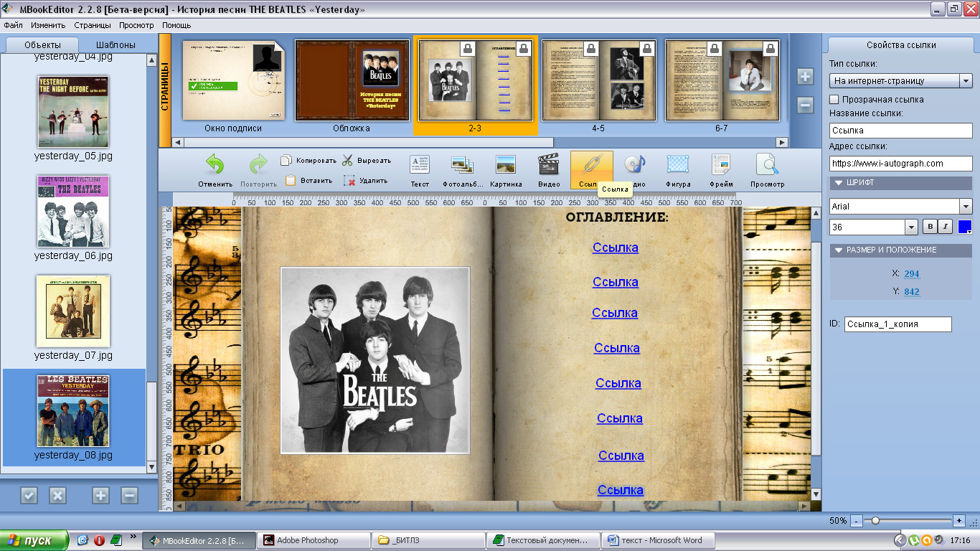Image resolution: width=980 pixels, height=551 pixels.
Task: Click the Delete (Удалить) toolbar button
Action: pos(365,180)
